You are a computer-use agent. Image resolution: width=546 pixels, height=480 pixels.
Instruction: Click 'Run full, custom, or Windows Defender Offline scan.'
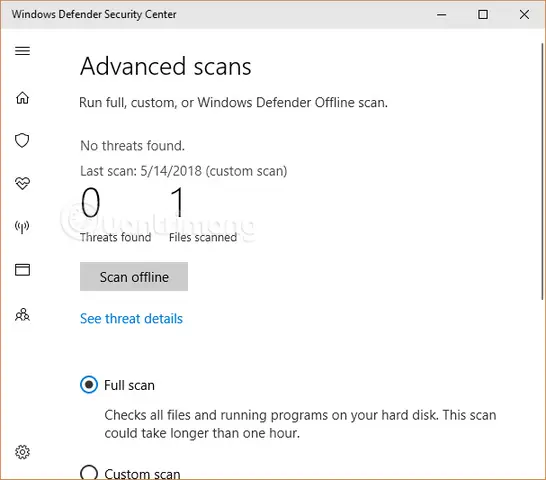(233, 103)
